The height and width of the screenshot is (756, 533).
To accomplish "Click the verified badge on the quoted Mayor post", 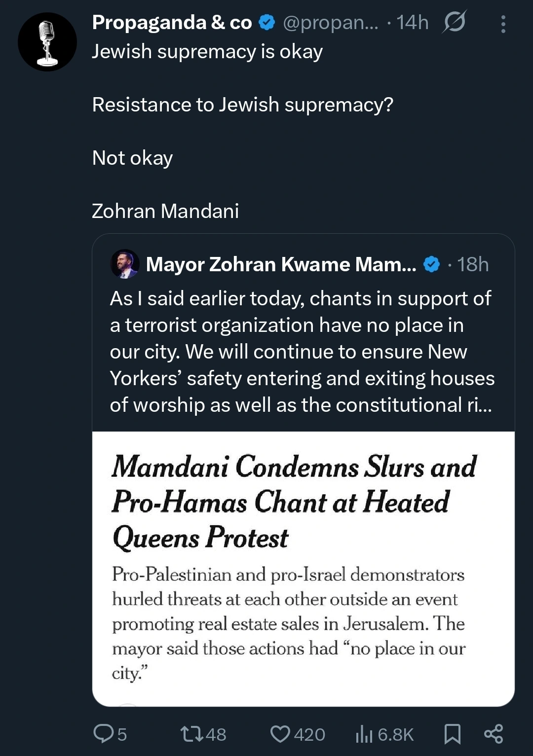I will click(432, 264).
